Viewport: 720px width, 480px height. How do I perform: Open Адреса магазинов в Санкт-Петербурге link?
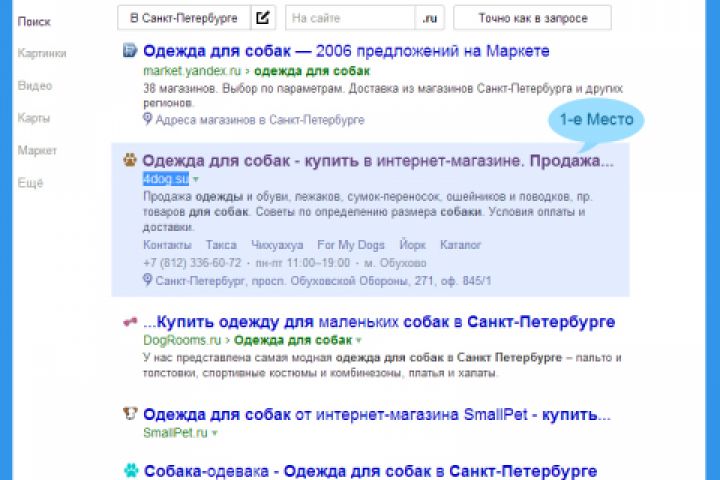[x=260, y=120]
